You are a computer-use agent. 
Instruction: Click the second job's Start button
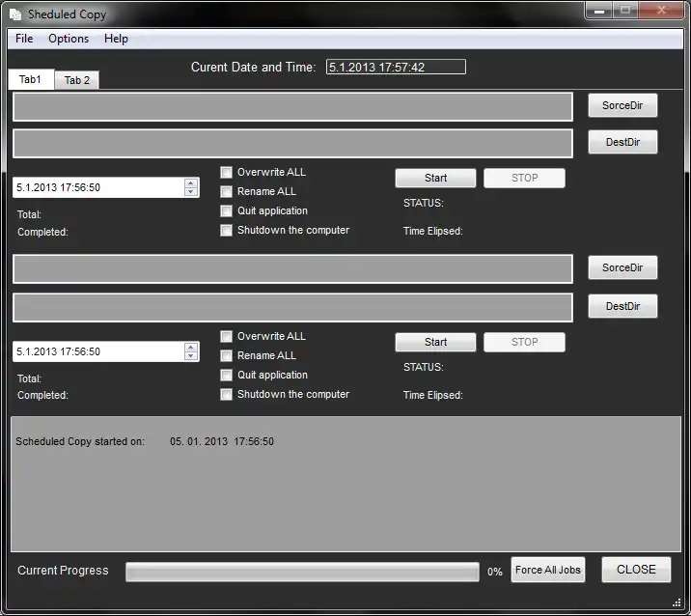point(435,342)
